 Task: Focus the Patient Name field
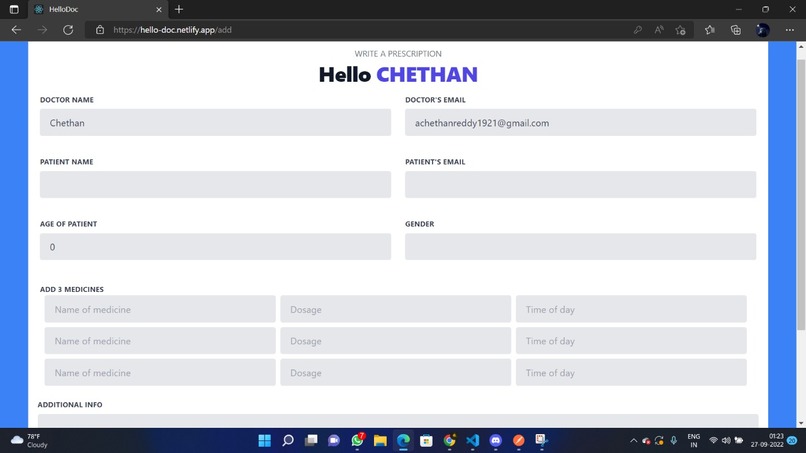coord(215,184)
